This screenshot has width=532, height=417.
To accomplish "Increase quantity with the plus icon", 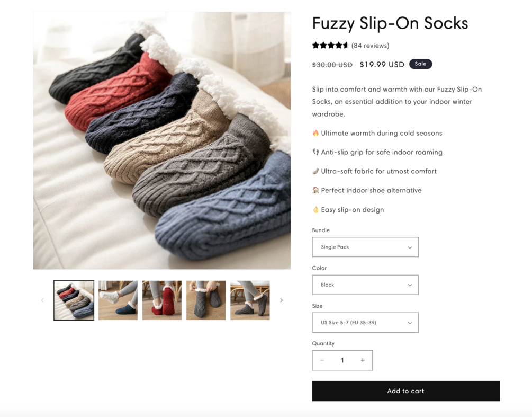I will pyautogui.click(x=363, y=360).
